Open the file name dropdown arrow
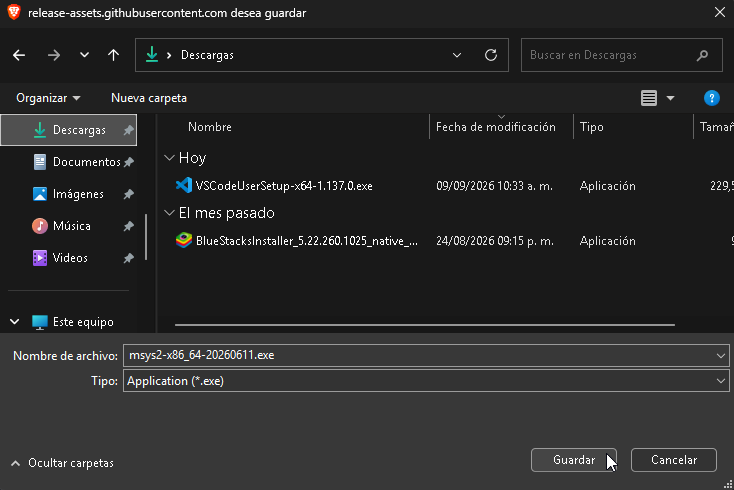The image size is (734, 490). [x=720, y=356]
